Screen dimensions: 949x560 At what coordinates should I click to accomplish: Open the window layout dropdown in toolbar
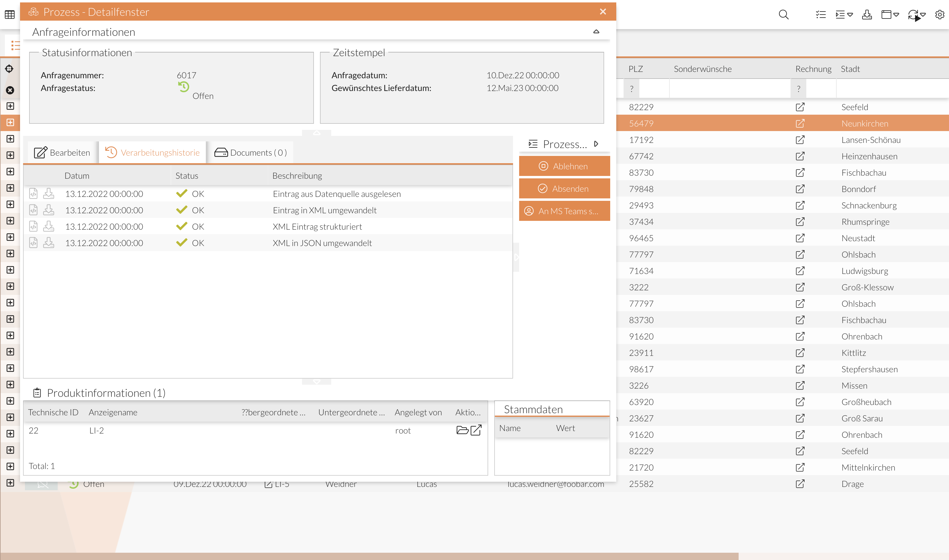pyautogui.click(x=896, y=15)
